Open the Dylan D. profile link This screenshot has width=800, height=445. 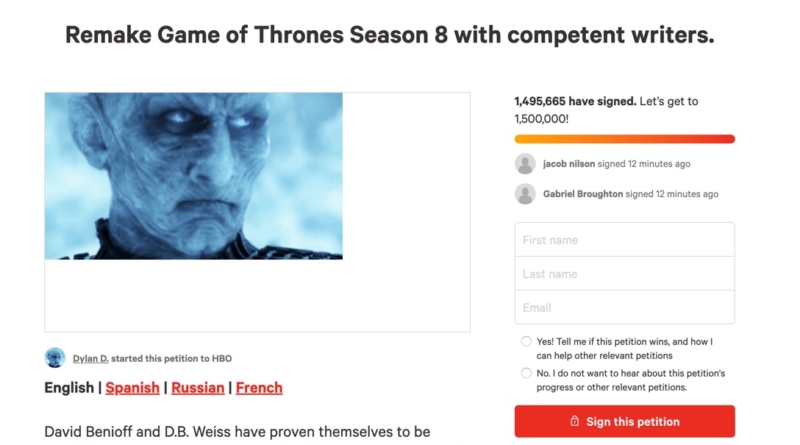90,358
